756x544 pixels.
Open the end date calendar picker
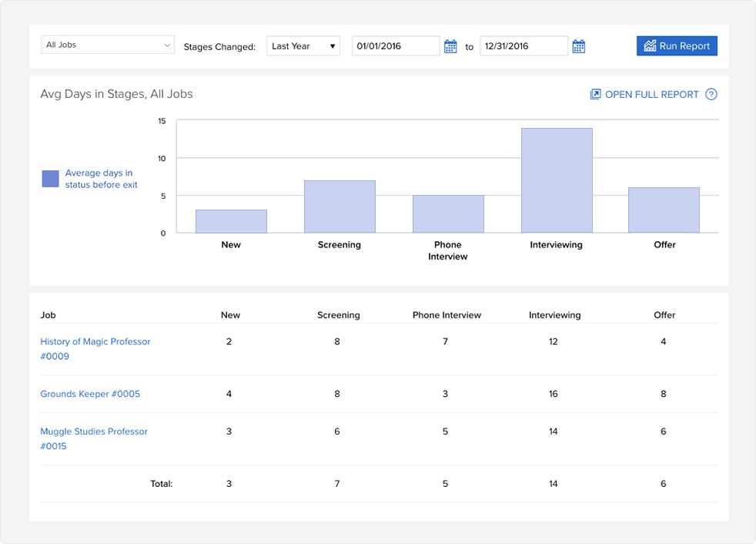pos(578,45)
